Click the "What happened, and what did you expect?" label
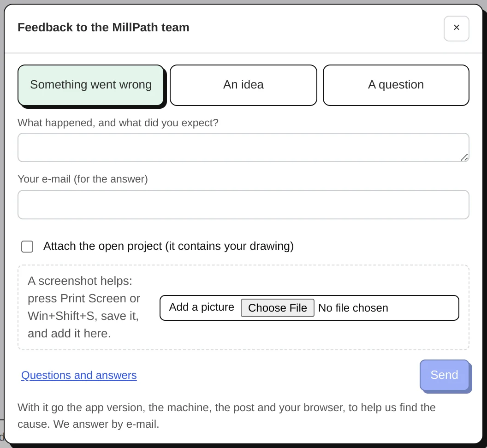 click(x=118, y=123)
